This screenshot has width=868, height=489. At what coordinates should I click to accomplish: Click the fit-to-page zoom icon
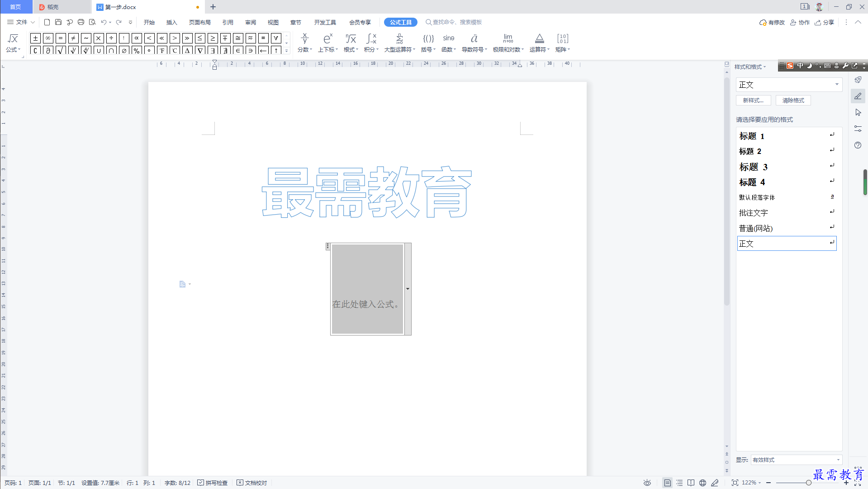click(735, 483)
